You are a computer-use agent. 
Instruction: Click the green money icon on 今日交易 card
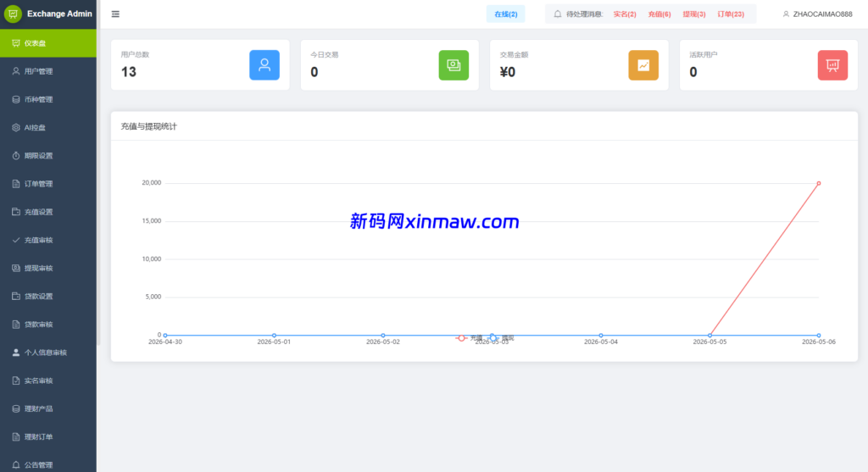pos(453,64)
